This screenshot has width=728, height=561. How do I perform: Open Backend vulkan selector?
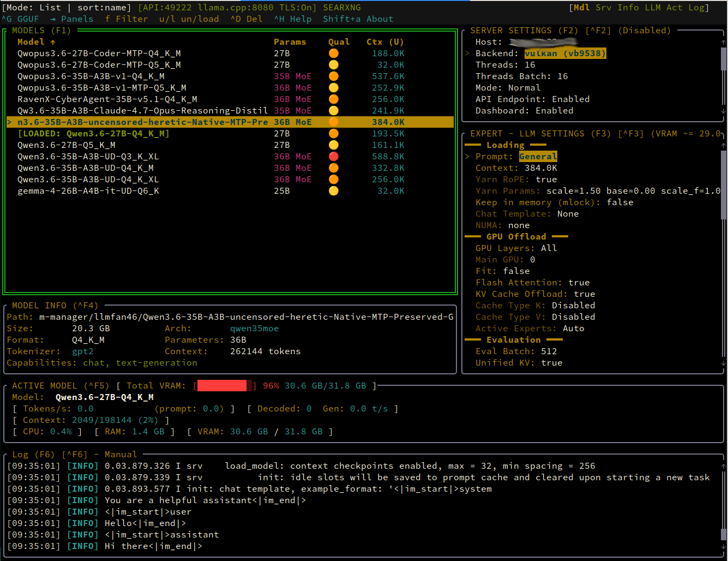(565, 53)
